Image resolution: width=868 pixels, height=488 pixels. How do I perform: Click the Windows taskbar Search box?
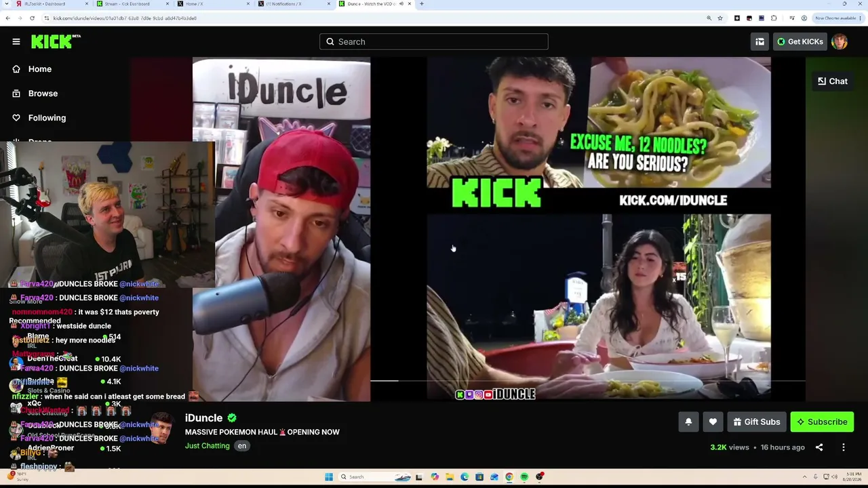(x=375, y=477)
